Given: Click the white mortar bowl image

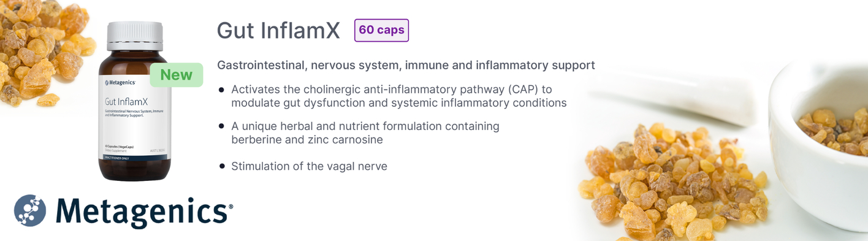Looking at the screenshot, I should coord(820,141).
